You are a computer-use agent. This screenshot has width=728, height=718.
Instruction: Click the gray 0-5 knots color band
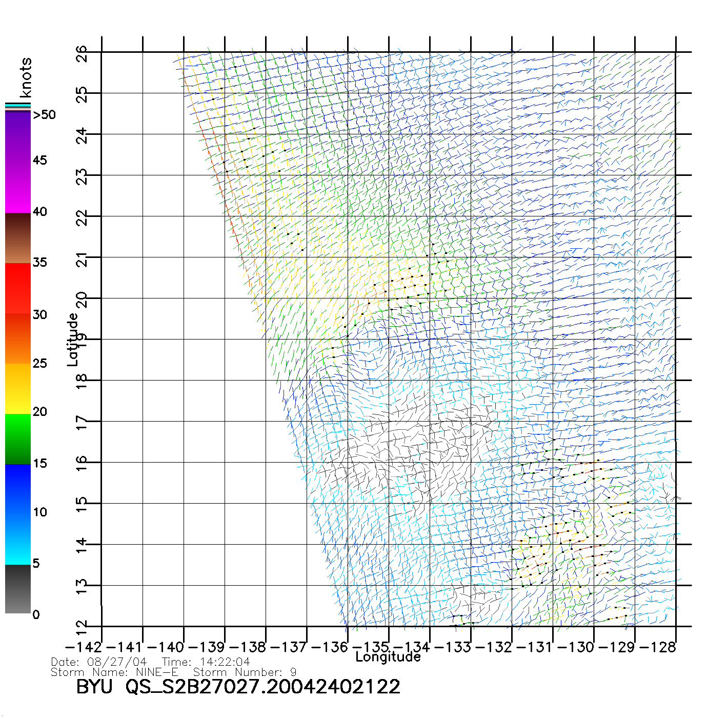(x=18, y=589)
